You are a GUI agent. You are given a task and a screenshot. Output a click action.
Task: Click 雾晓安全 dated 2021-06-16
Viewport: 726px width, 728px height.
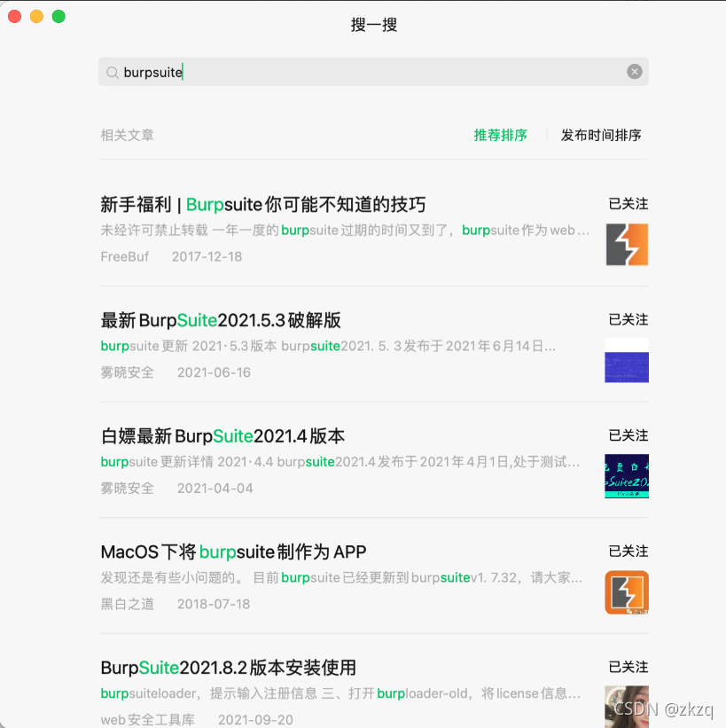tap(127, 372)
